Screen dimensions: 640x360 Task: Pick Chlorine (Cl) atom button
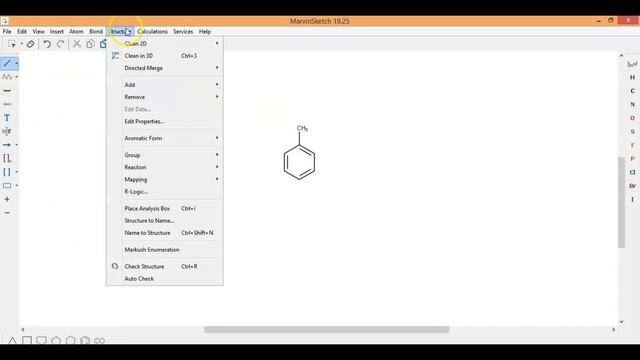[632, 172]
